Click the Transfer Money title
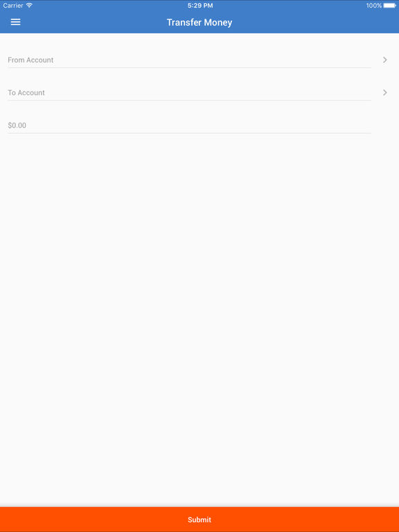The height and width of the screenshot is (532, 399). [199, 22]
